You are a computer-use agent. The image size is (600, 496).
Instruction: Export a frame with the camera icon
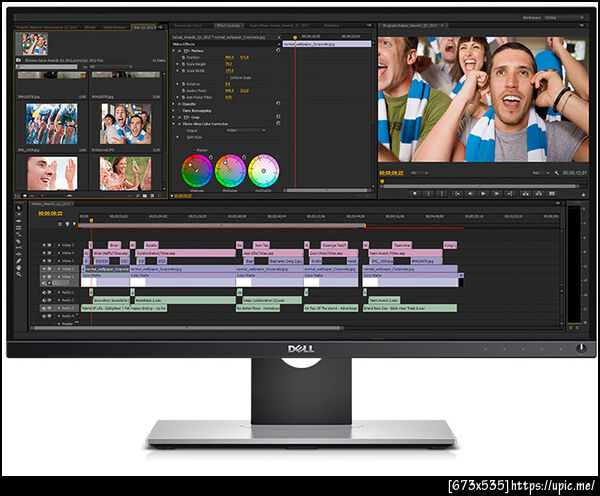pyautogui.click(x=552, y=194)
